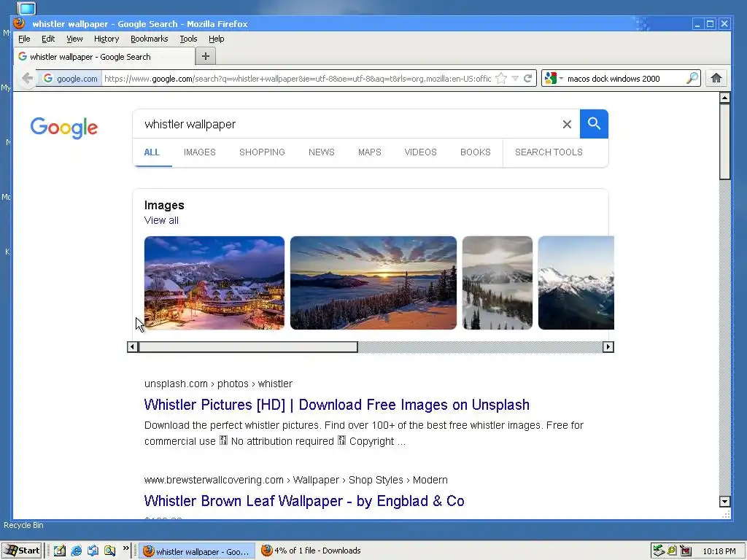Switch to the VIDEOS search tab
Screen dimensions: 747x560
pos(421,152)
